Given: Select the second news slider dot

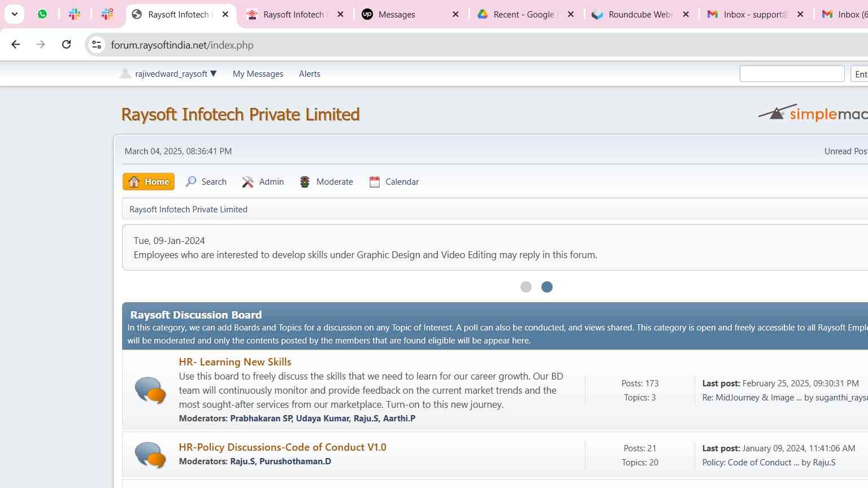Looking at the screenshot, I should 547,287.
